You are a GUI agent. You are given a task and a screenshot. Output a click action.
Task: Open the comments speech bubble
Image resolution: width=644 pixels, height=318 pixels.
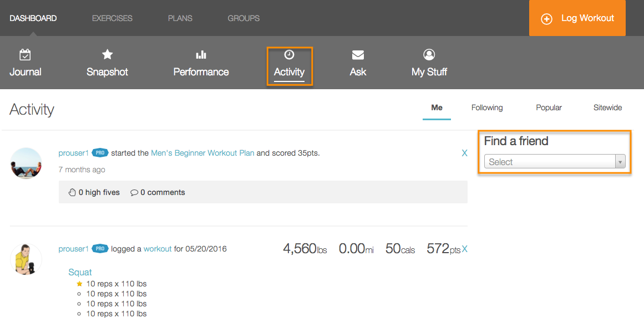click(134, 193)
